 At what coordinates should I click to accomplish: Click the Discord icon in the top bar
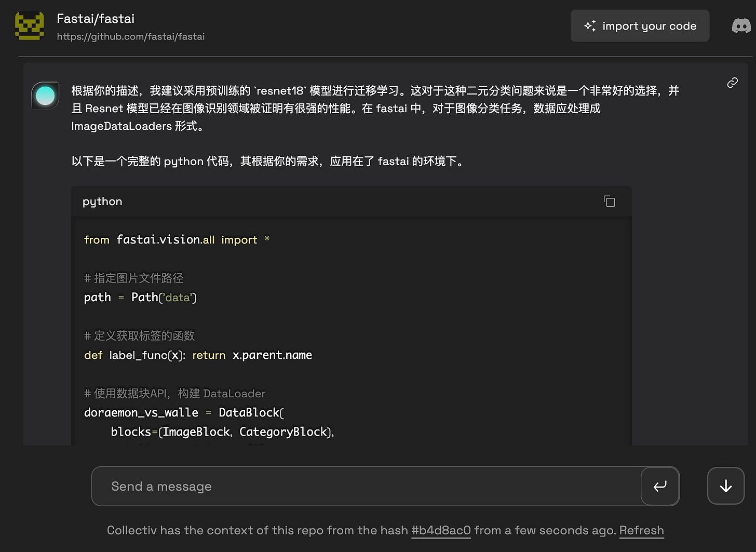point(741,25)
